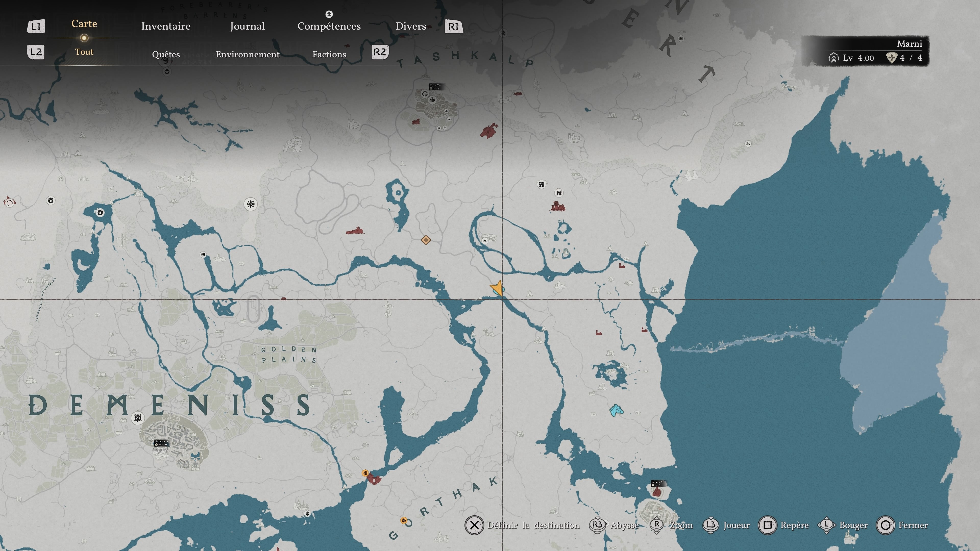Select the left castle tower icon
Screen dimensions: 980x551
pyautogui.click(x=541, y=184)
